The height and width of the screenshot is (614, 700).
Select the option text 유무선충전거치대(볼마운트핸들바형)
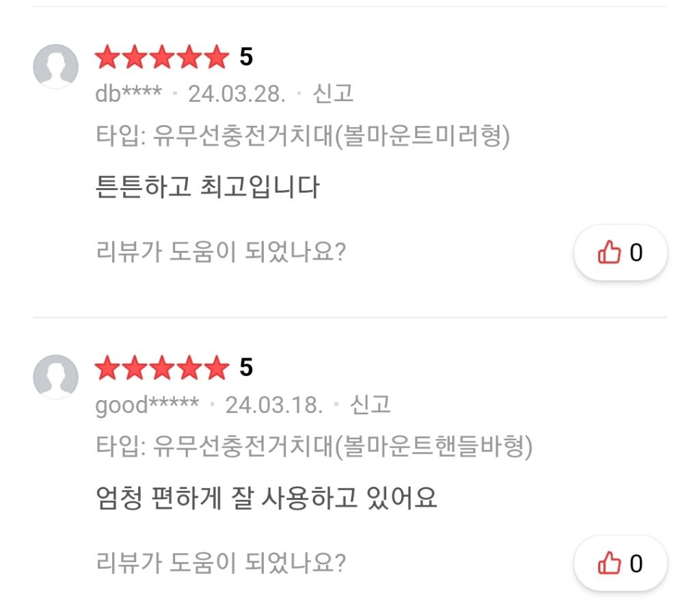coord(342,447)
